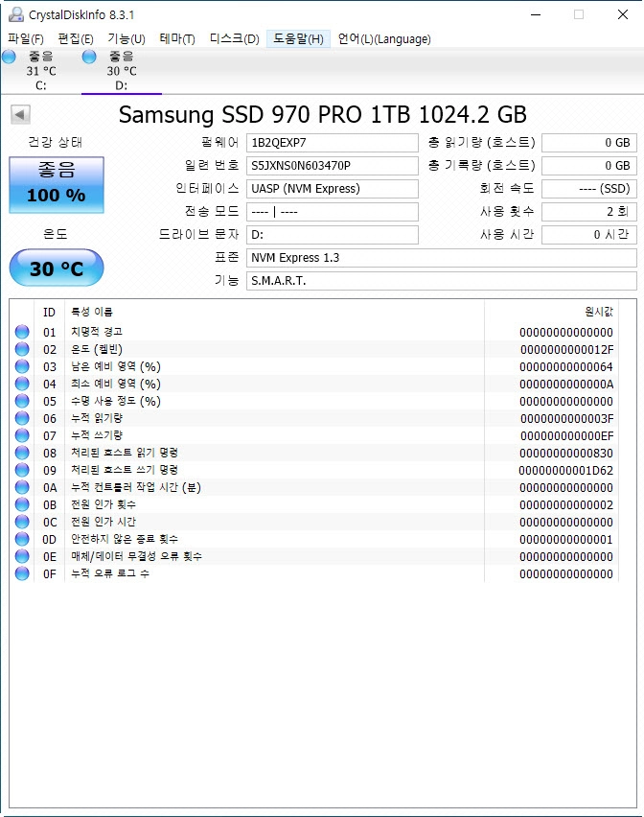
Task: Switch to the C: 31 °C disk tab
Action: 40,71
